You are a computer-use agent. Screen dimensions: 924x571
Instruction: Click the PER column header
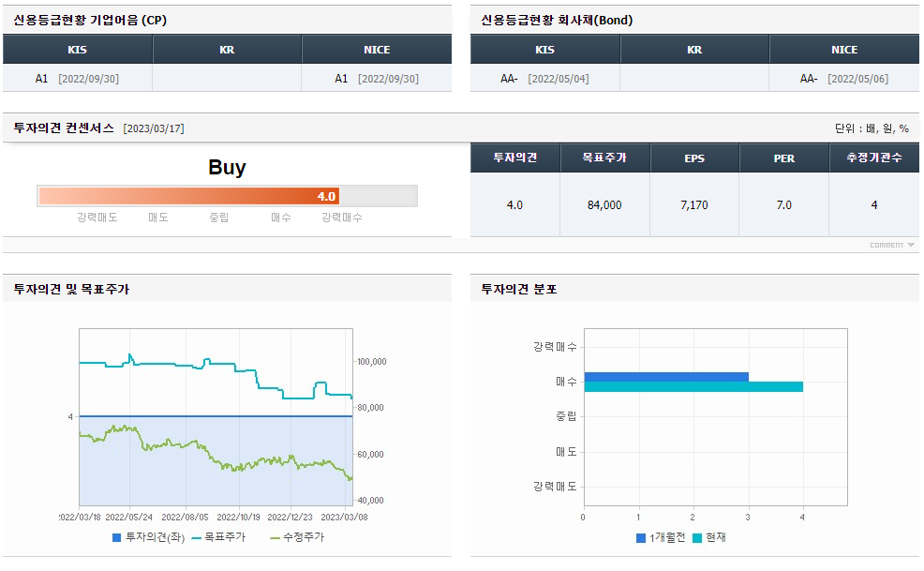click(783, 158)
